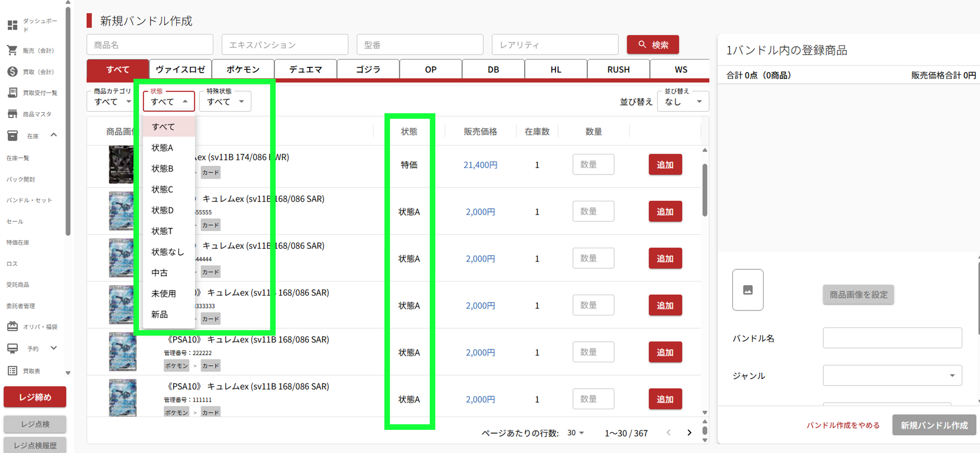
Task: Open the Dashboard sidebar icon
Action: [12, 25]
